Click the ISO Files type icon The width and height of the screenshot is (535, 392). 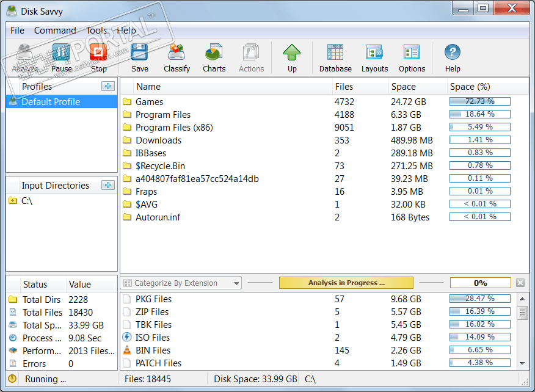point(127,337)
